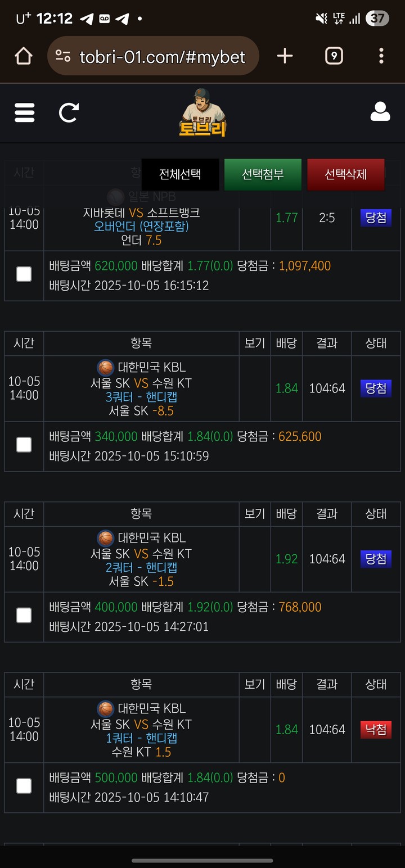This screenshot has height=868, width=405.
Task: Tap the address bar URL field
Action: pyautogui.click(x=163, y=56)
